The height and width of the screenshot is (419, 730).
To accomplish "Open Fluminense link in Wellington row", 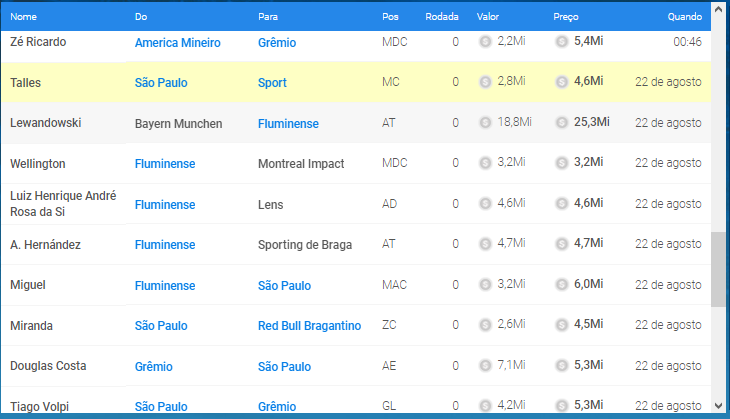I will (x=165, y=163).
